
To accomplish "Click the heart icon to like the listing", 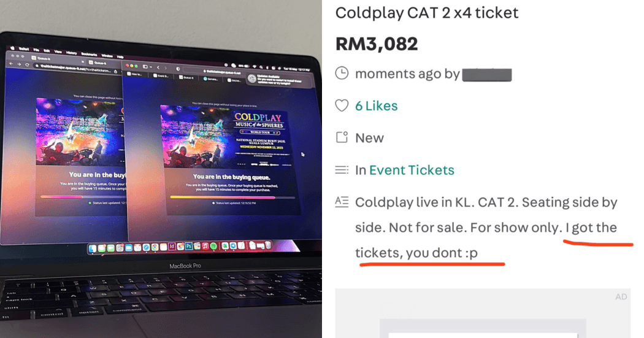I will click(341, 106).
